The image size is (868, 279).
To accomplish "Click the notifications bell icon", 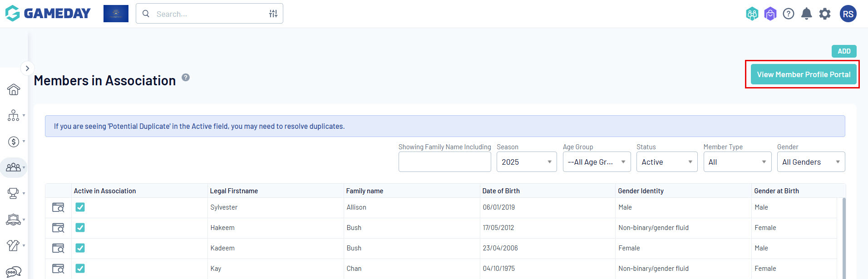I will (806, 14).
